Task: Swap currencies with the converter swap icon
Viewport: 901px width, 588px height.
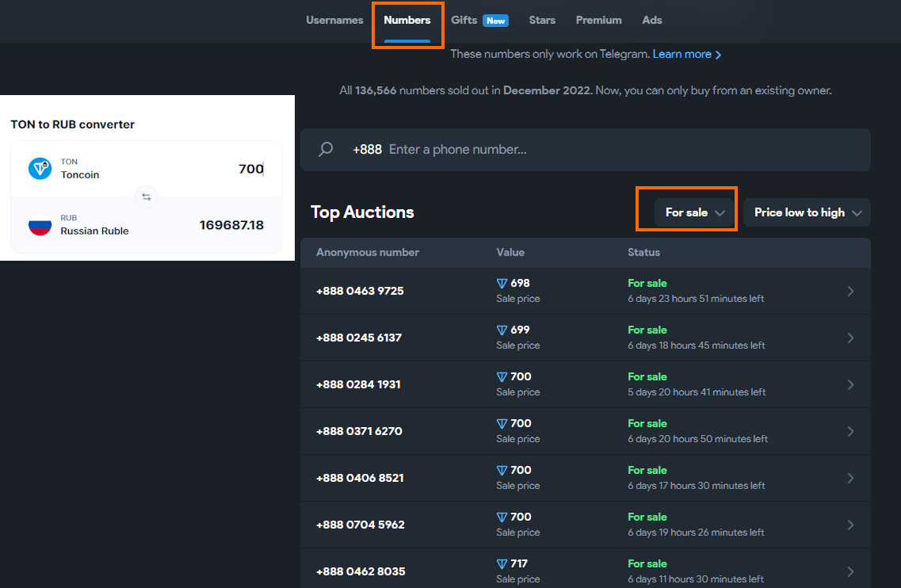Action: [147, 197]
